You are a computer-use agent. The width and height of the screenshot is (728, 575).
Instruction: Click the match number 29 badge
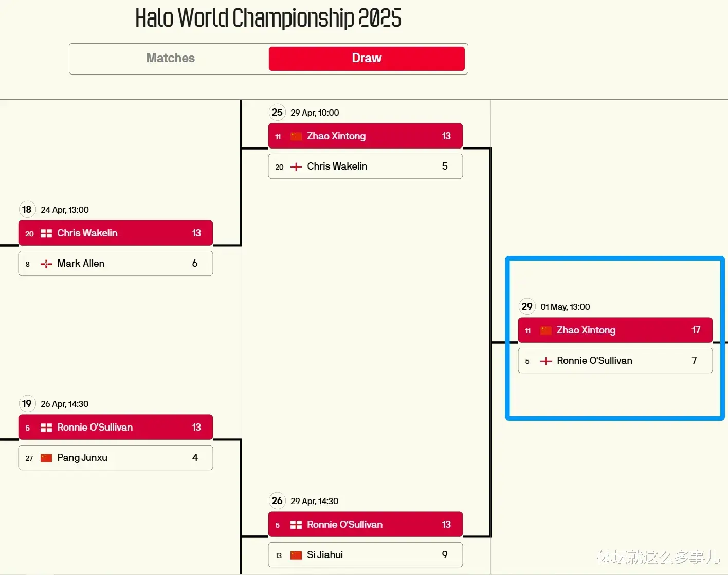pyautogui.click(x=527, y=306)
